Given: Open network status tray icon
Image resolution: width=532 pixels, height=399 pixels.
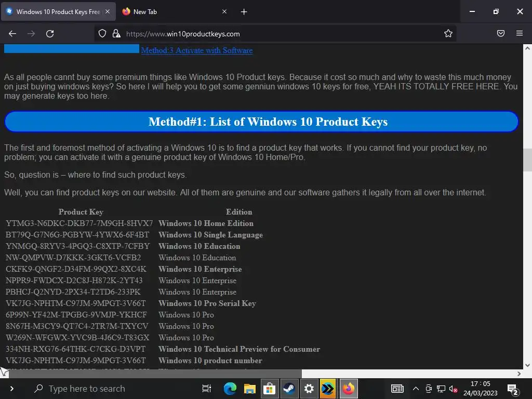Looking at the screenshot, I should (x=441, y=389).
